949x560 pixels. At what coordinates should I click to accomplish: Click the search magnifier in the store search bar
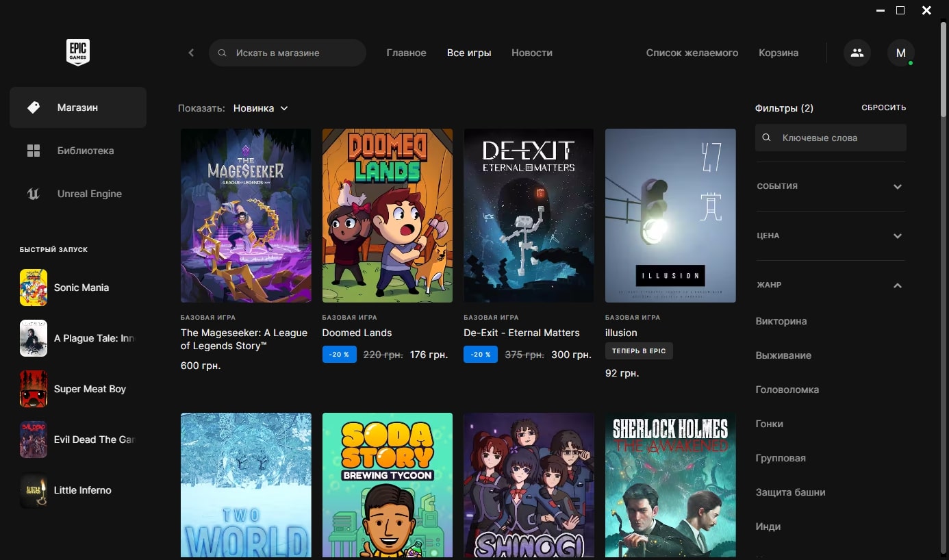[222, 53]
